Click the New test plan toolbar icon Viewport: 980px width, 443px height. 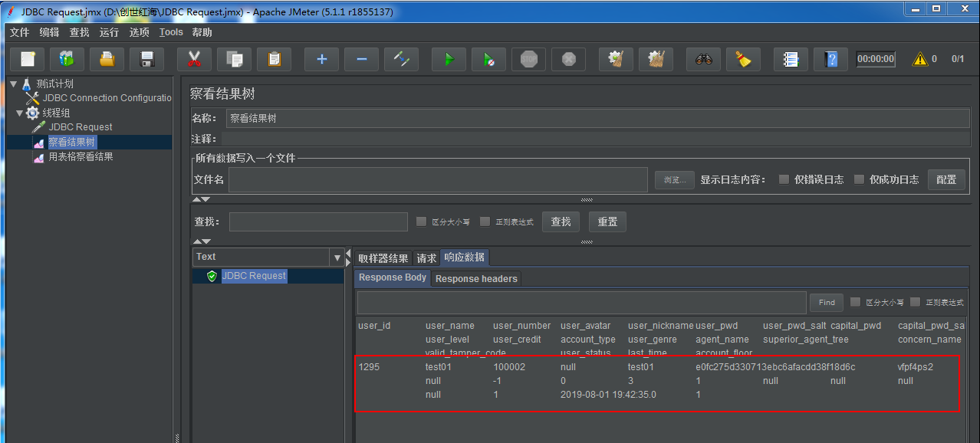tap(27, 59)
